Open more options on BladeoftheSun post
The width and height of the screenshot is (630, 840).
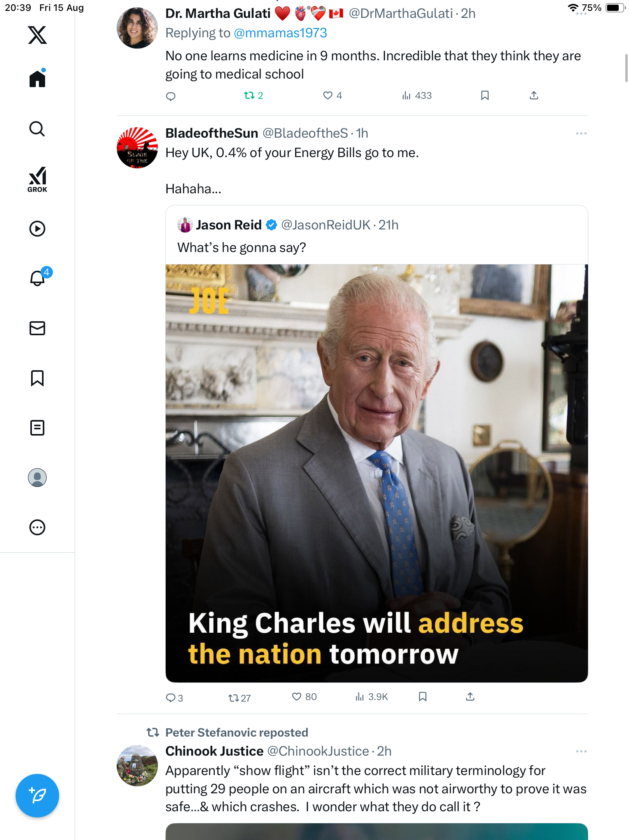pos(581,133)
